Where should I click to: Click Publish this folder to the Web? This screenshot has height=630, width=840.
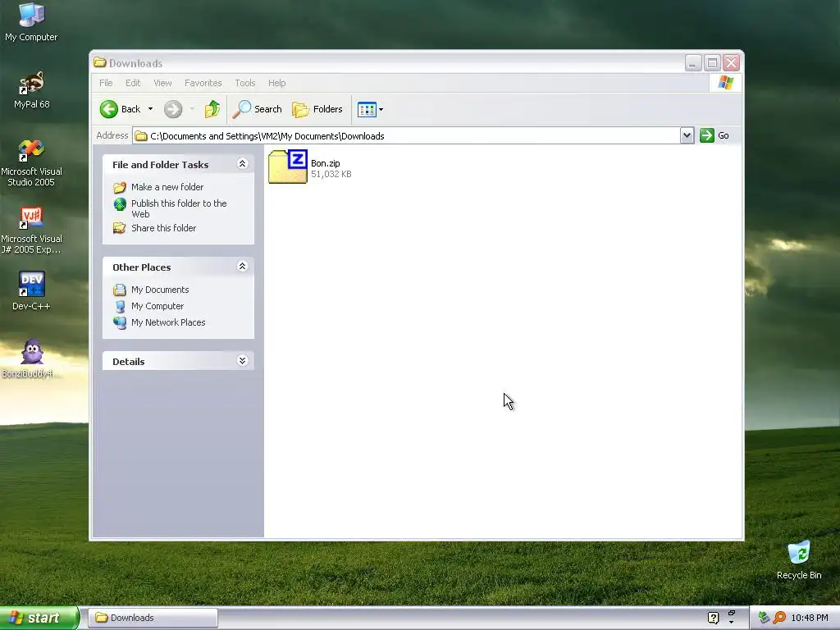179,208
